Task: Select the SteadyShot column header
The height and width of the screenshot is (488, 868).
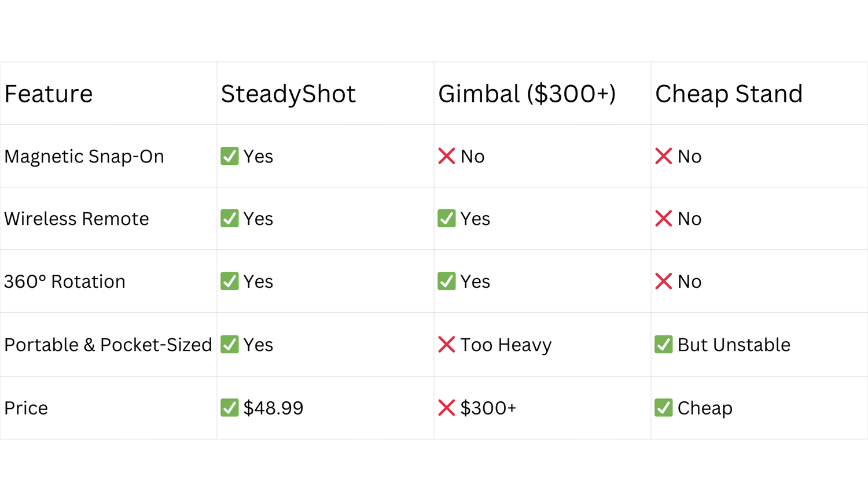Action: tap(288, 94)
